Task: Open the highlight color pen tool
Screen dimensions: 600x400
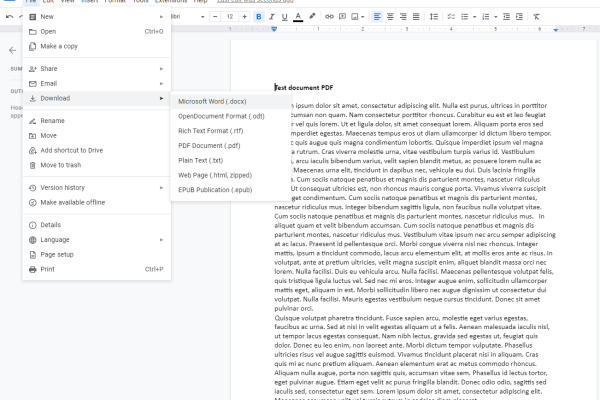Action: [x=312, y=16]
